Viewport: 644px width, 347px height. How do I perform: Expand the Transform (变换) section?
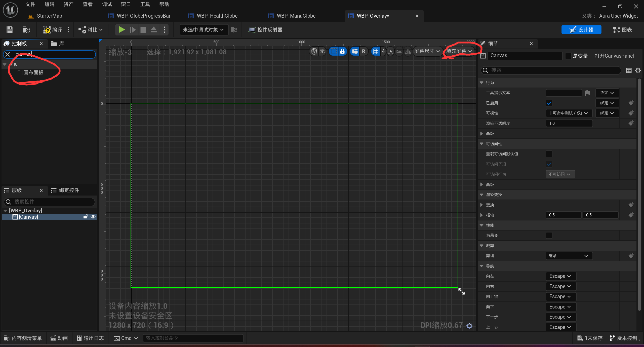481,205
